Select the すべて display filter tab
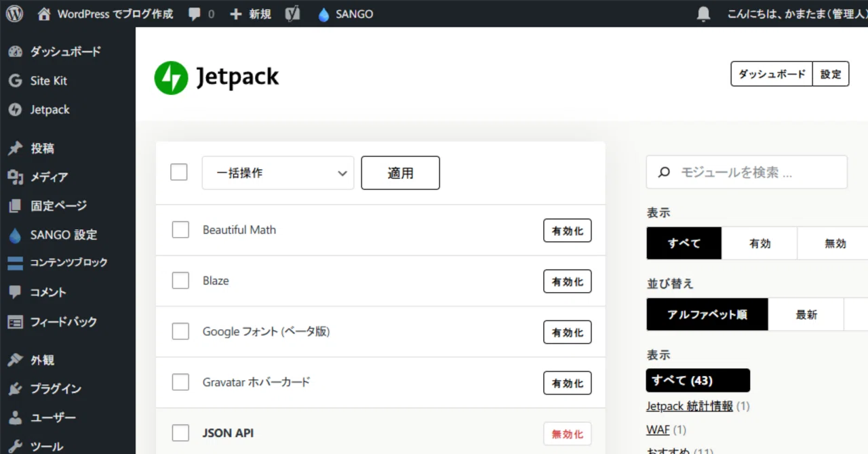868x454 pixels. tap(684, 243)
